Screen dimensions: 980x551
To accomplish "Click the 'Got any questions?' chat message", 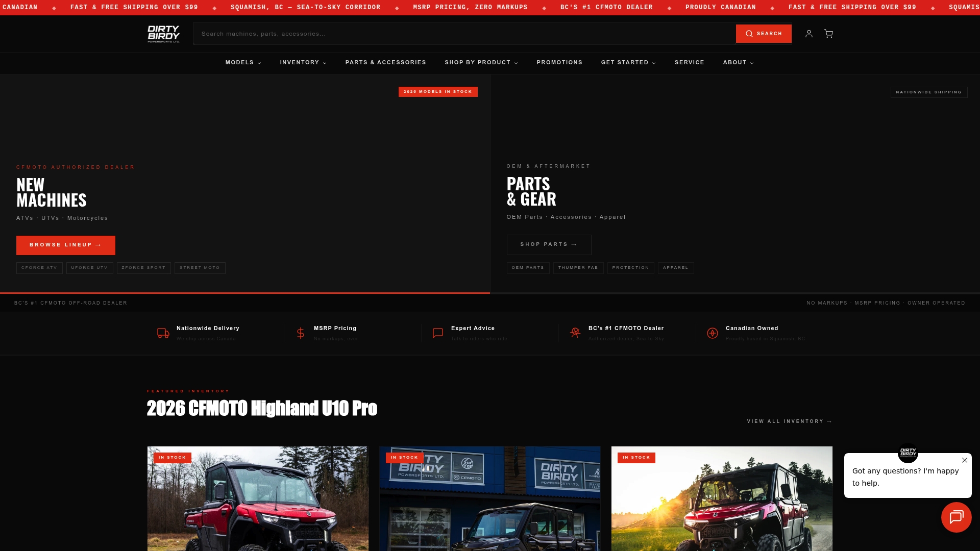I will (x=905, y=477).
